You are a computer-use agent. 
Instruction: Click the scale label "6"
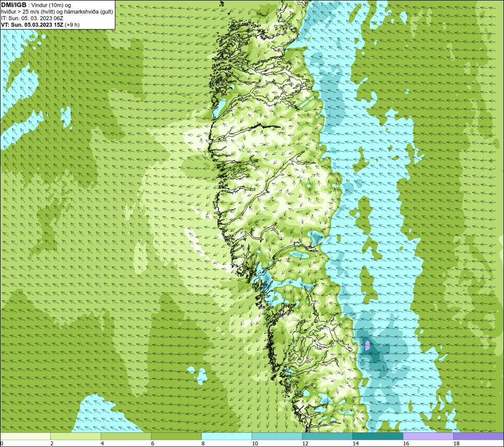[153, 443]
